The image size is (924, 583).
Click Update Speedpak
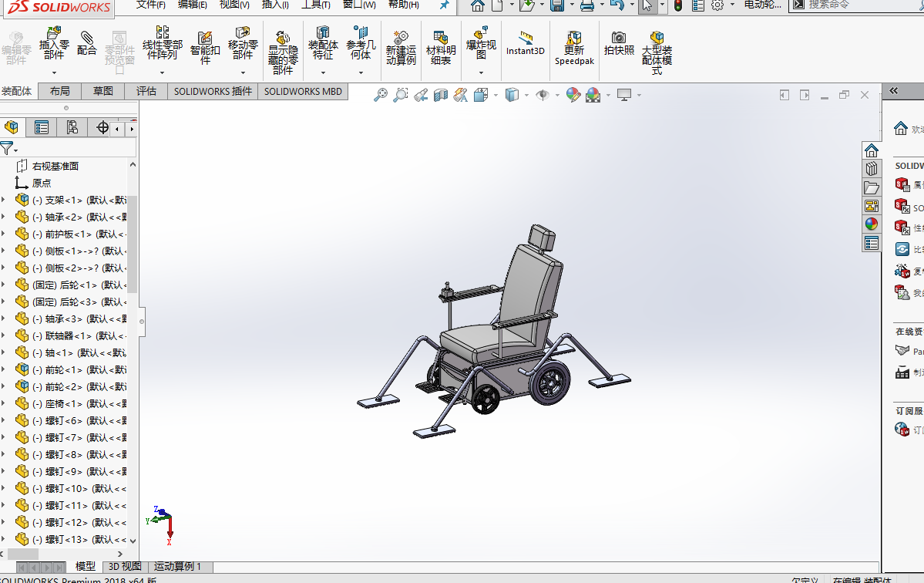574,49
